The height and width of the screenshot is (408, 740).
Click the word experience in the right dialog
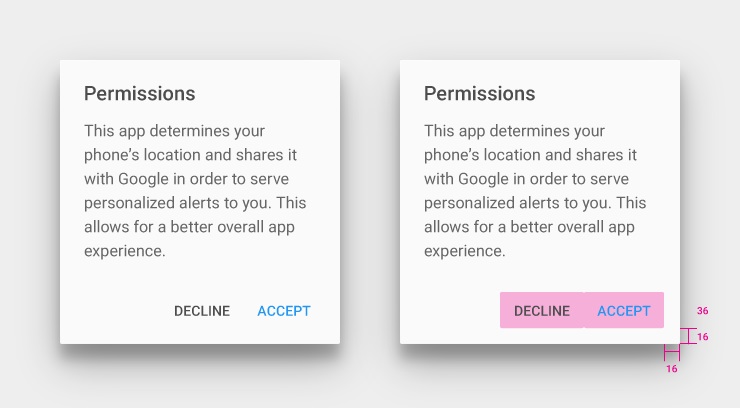tap(464, 251)
